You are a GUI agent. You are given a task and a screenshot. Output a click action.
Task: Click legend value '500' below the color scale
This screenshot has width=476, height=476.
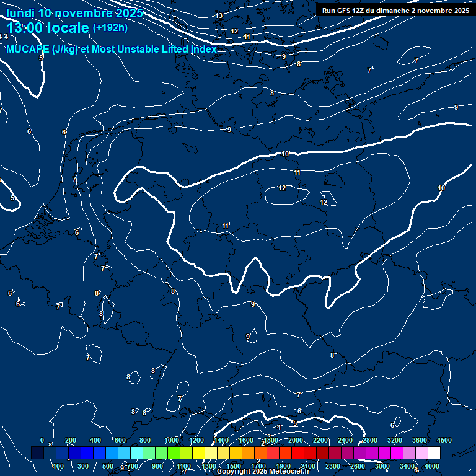pyautogui.click(x=108, y=466)
